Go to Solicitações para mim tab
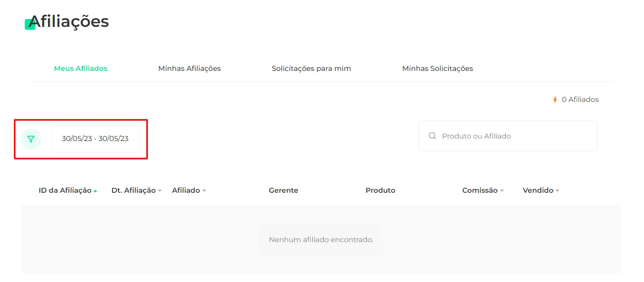 point(311,68)
